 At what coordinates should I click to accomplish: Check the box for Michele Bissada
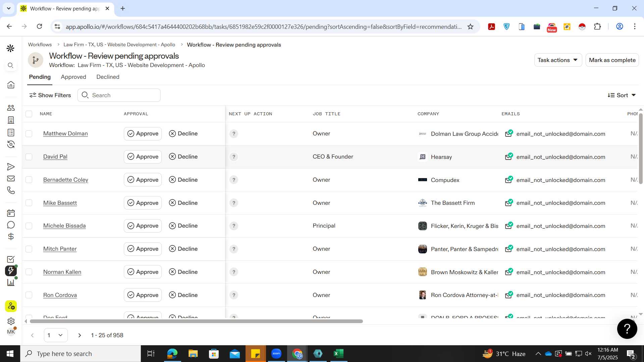(29, 226)
